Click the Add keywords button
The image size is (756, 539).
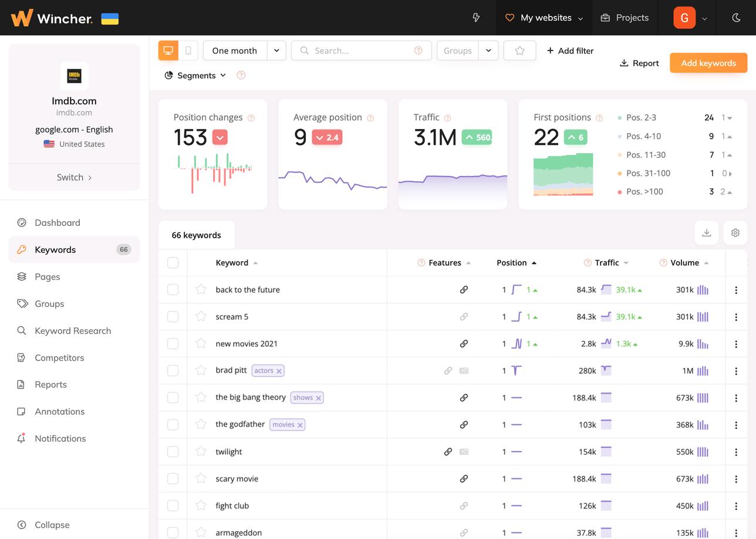[x=708, y=63]
